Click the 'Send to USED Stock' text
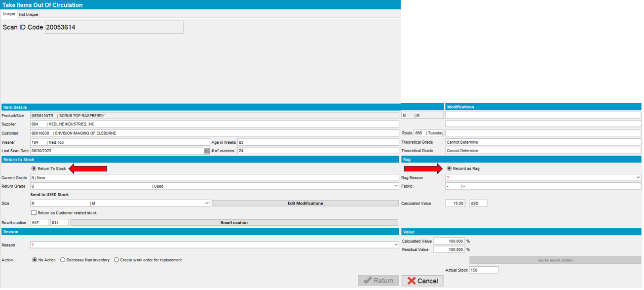 49,195
